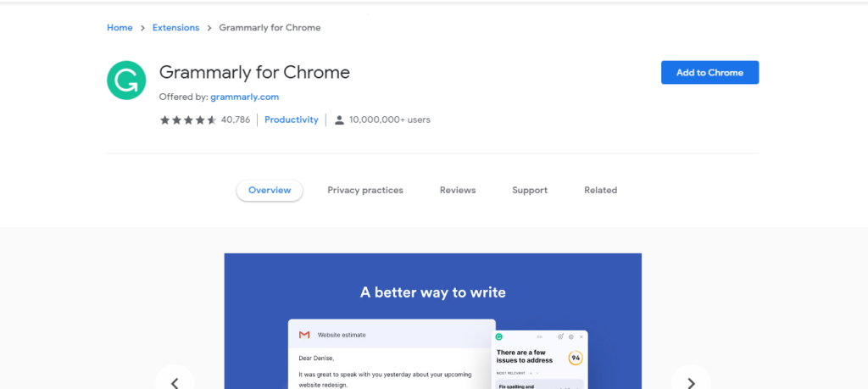Close the Grammarly popup with X

coord(581,336)
